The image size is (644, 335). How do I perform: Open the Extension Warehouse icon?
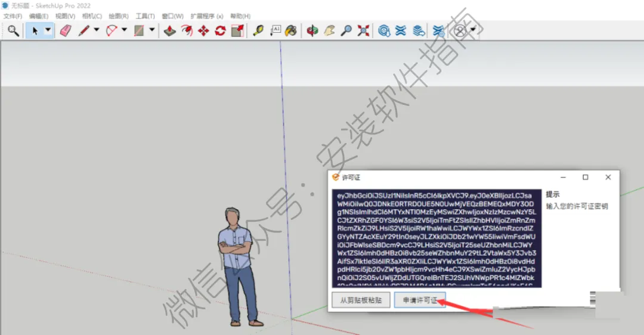[x=401, y=31]
